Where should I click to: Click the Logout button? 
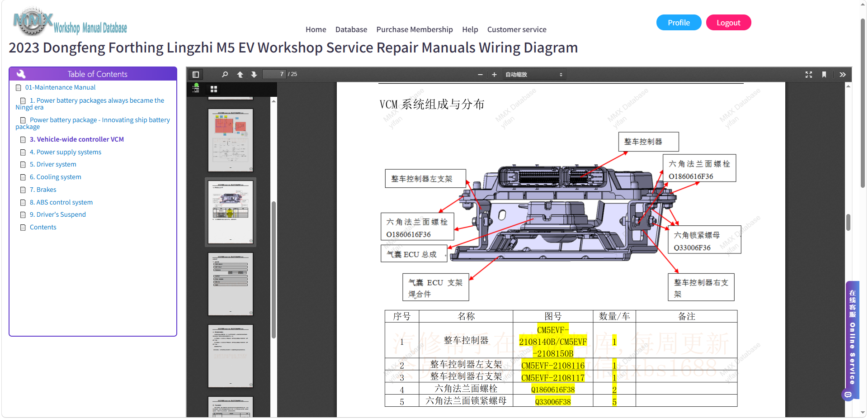click(x=728, y=23)
